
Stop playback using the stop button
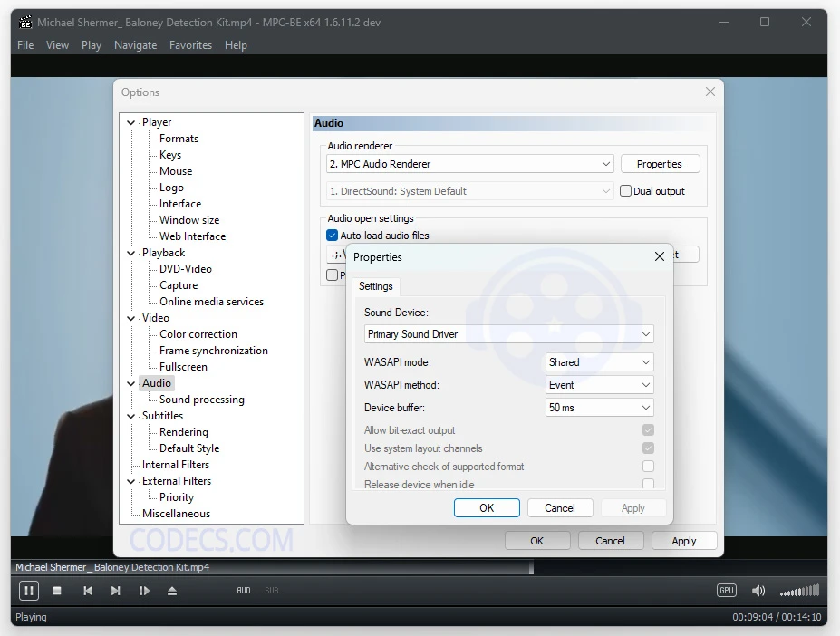click(57, 591)
